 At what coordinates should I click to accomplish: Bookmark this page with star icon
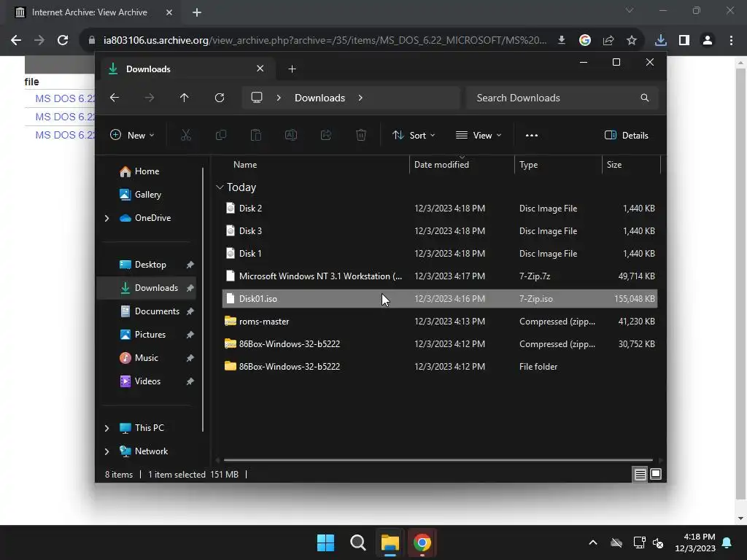[x=632, y=40]
